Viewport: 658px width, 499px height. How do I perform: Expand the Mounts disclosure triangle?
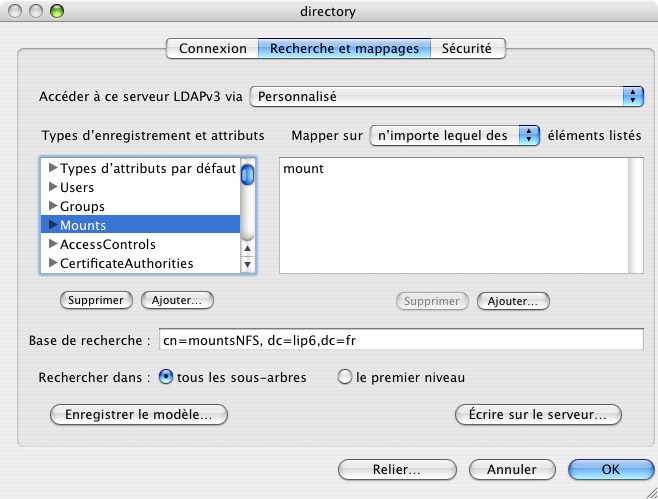[53, 225]
